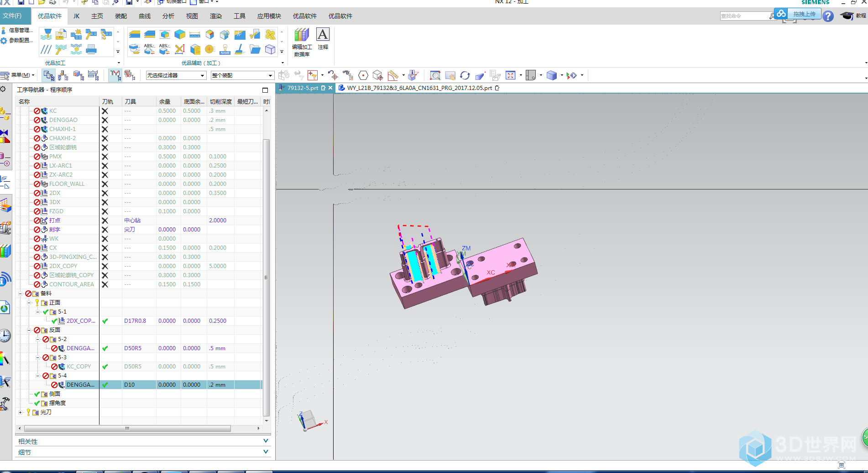Click the navigator horizontal scrollbar

(127, 428)
